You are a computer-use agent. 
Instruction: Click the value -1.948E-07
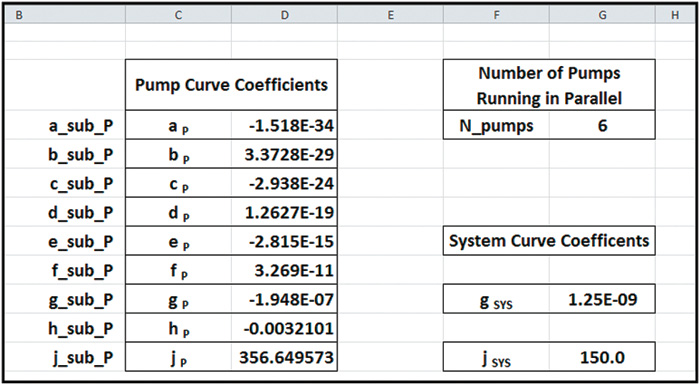point(284,299)
